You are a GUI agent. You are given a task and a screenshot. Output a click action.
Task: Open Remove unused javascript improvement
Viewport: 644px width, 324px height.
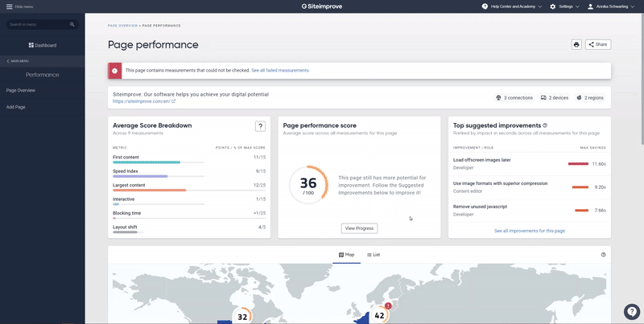480,207
